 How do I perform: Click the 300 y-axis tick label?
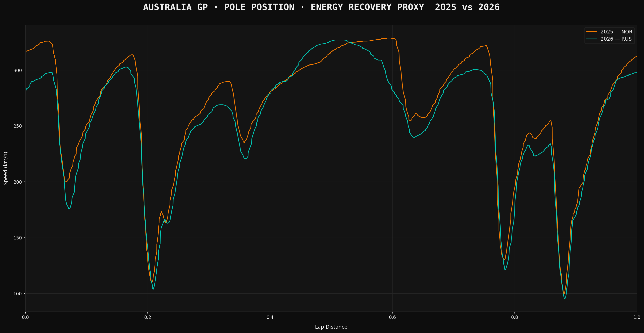coord(18,70)
